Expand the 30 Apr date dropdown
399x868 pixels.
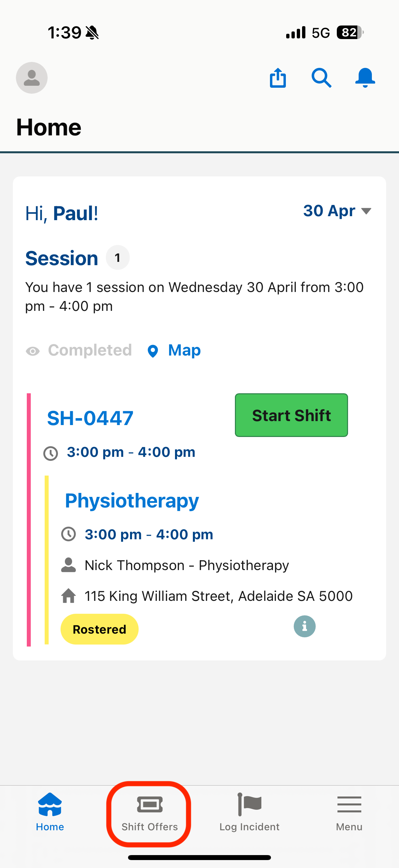tap(337, 211)
